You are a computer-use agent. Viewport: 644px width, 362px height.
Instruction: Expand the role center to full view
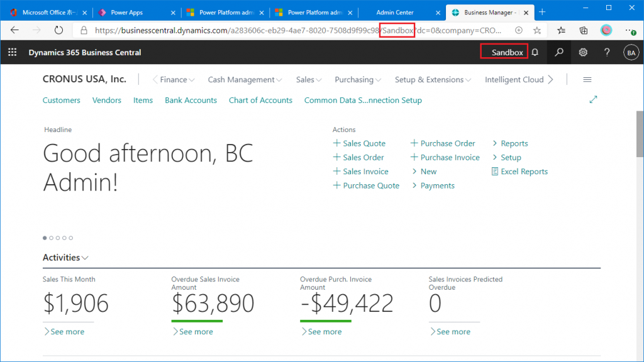(593, 99)
